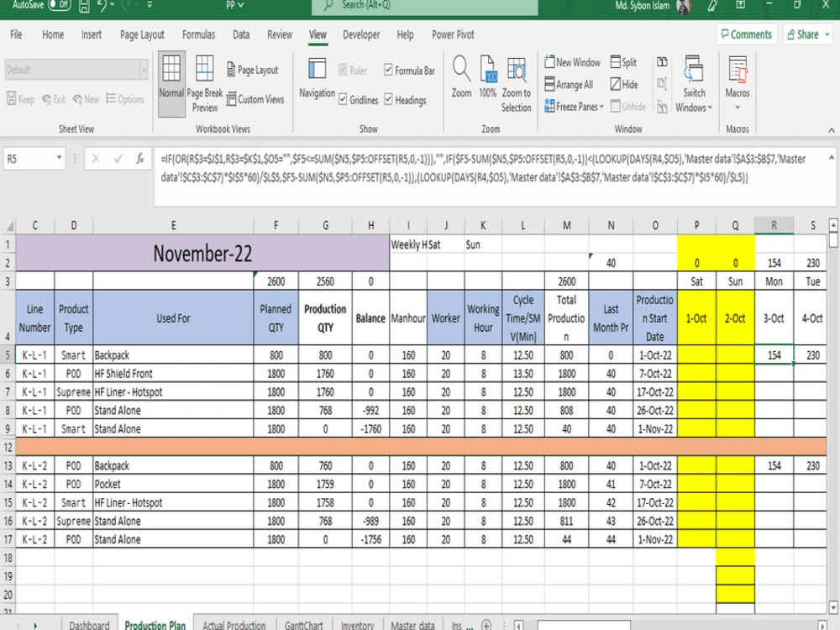Click Arrange All windows
Image resolution: width=840 pixels, height=630 pixels.
pyautogui.click(x=575, y=84)
